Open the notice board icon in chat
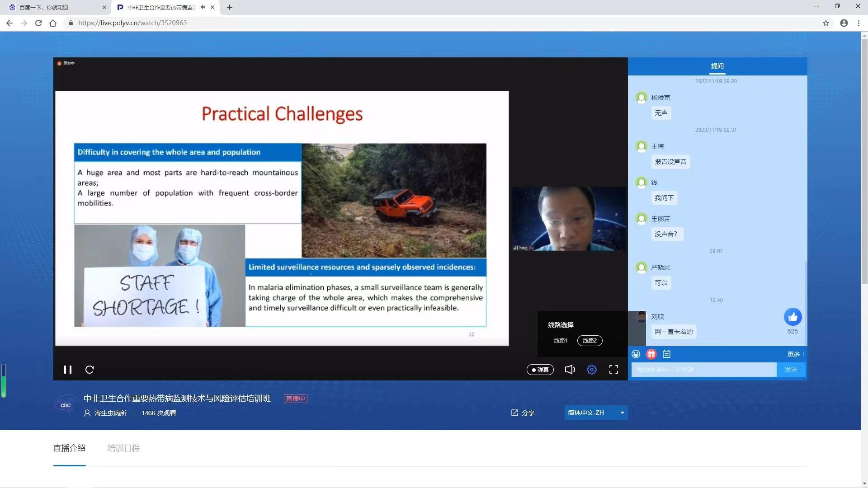868x488 pixels. coord(666,354)
